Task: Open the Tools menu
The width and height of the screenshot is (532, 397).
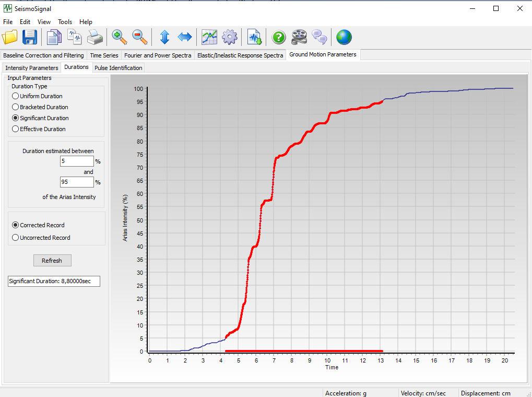Action: click(x=65, y=22)
